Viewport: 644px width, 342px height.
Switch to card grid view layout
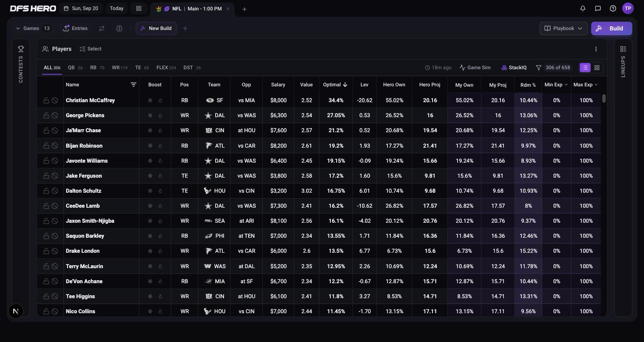click(597, 68)
